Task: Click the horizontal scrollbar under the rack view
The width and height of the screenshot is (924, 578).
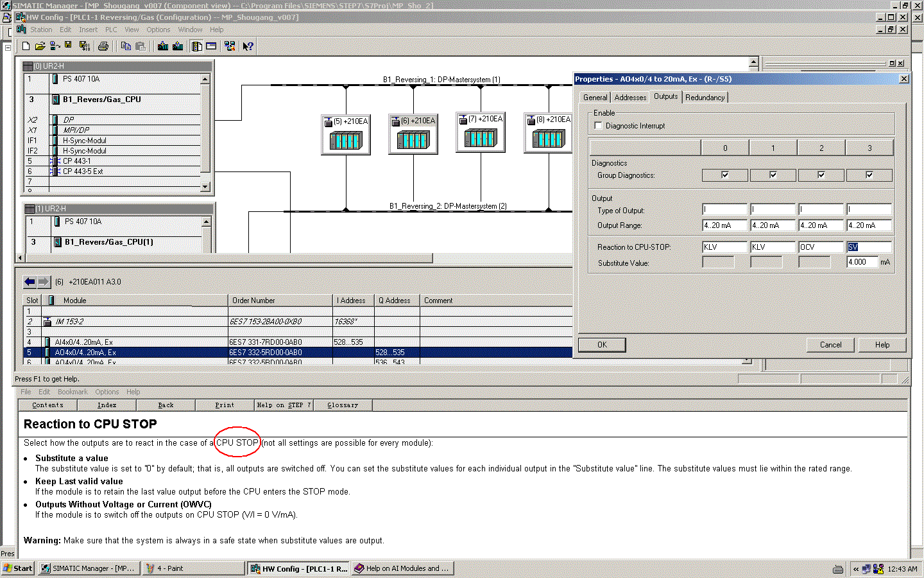Action: pos(228,258)
